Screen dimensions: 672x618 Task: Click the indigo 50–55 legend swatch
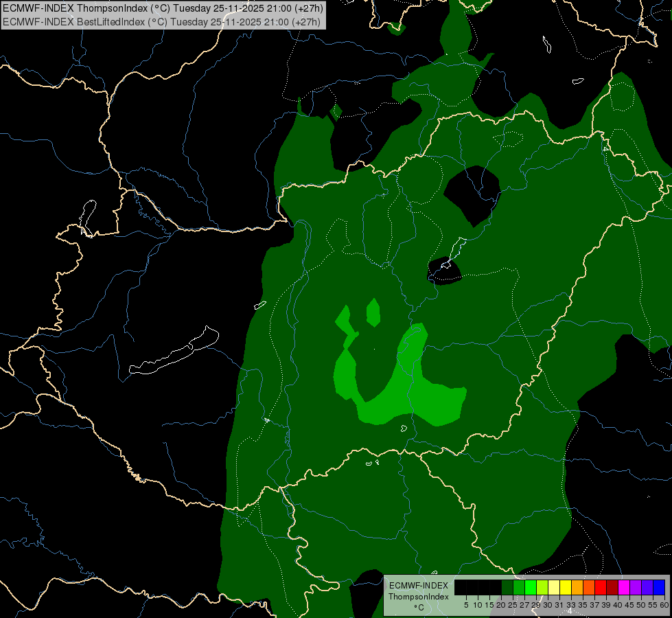coord(647,587)
